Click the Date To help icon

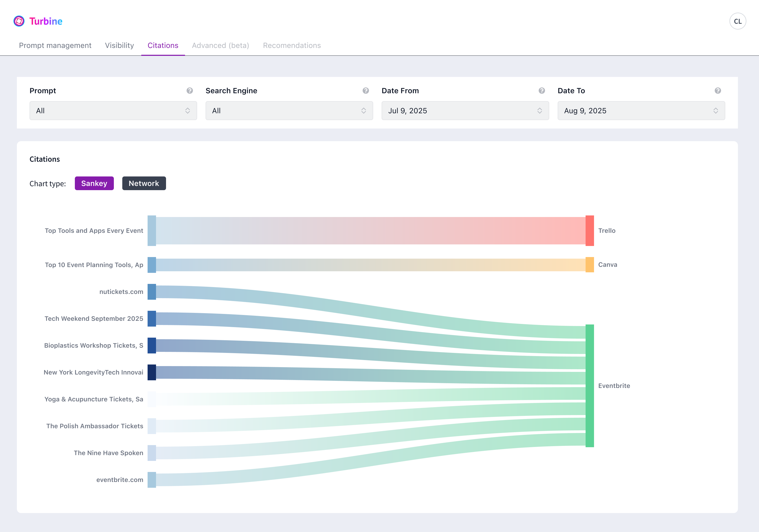(718, 91)
